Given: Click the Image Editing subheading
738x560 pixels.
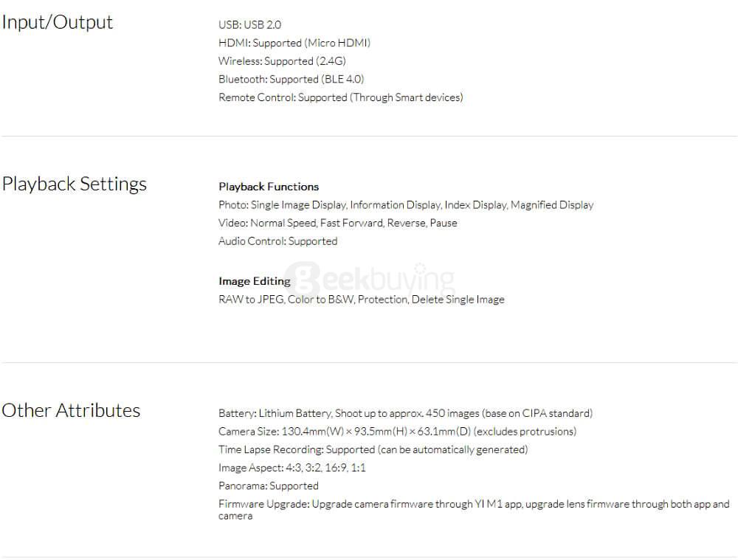Looking at the screenshot, I should click(x=254, y=281).
